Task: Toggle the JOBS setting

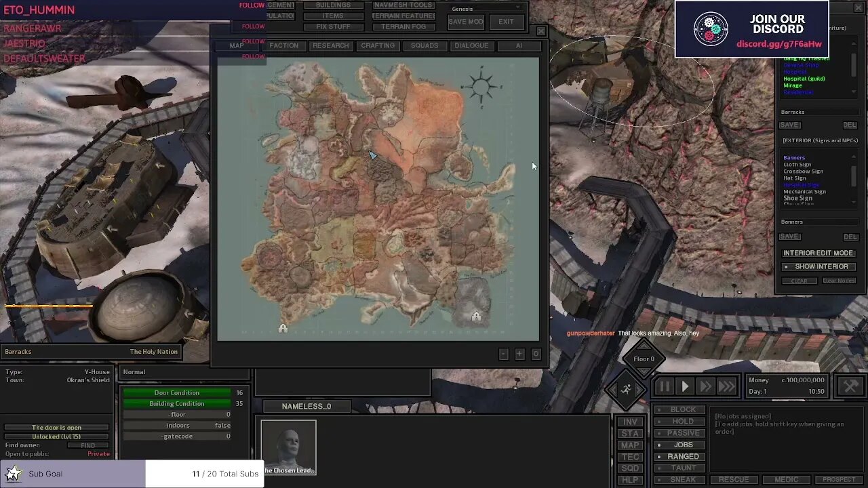Action: click(x=678, y=445)
